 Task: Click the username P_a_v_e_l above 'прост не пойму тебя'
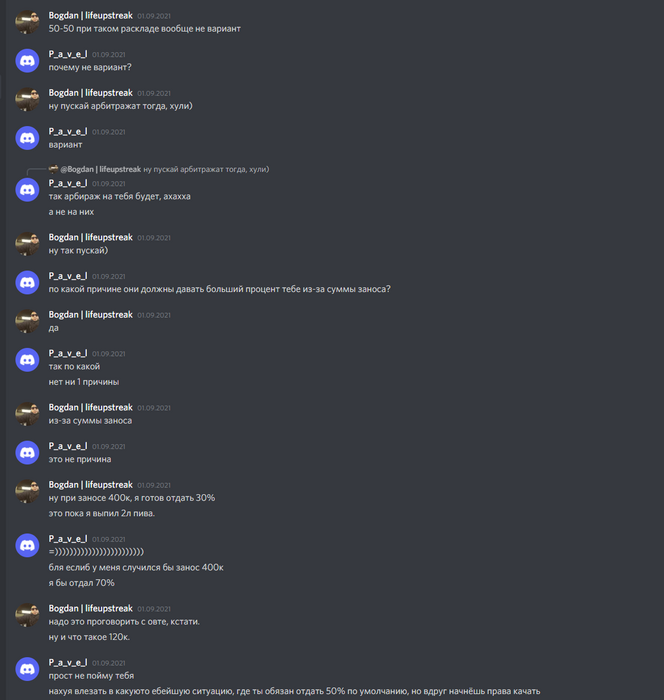[x=68, y=662]
